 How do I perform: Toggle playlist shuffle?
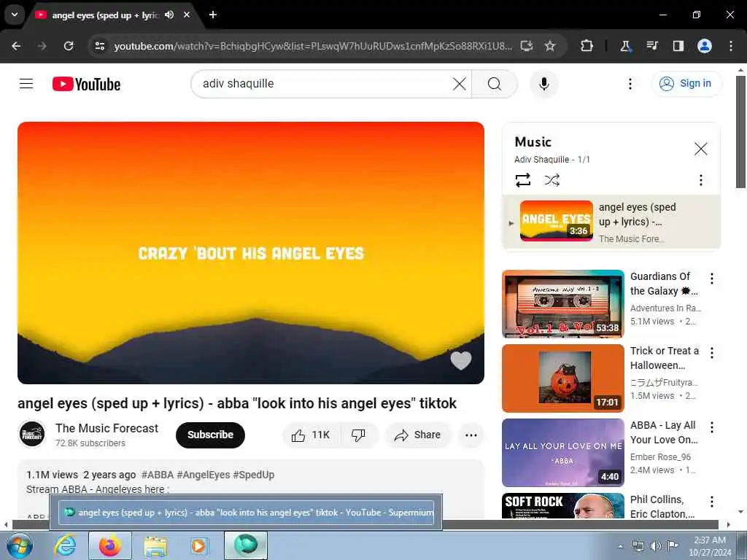click(551, 180)
